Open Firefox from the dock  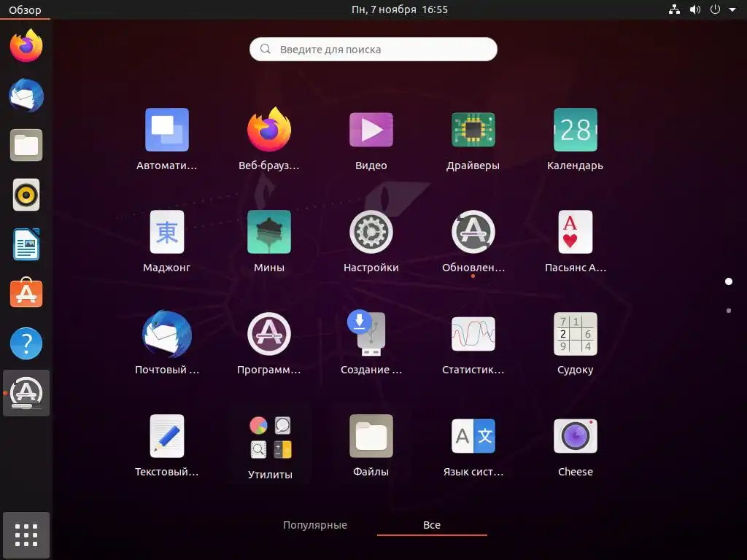click(26, 46)
